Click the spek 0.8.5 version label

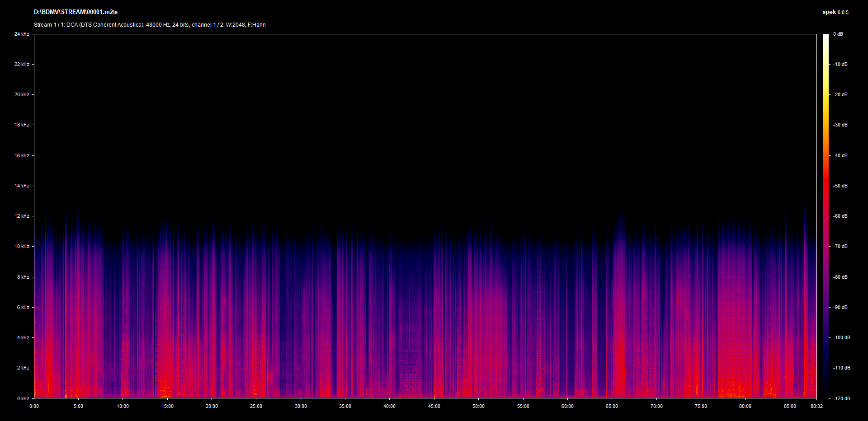click(x=835, y=12)
